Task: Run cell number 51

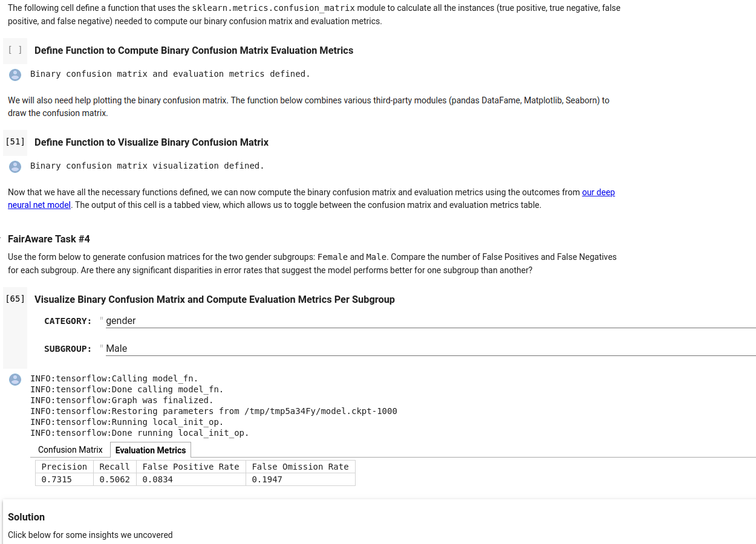Action: [x=15, y=142]
